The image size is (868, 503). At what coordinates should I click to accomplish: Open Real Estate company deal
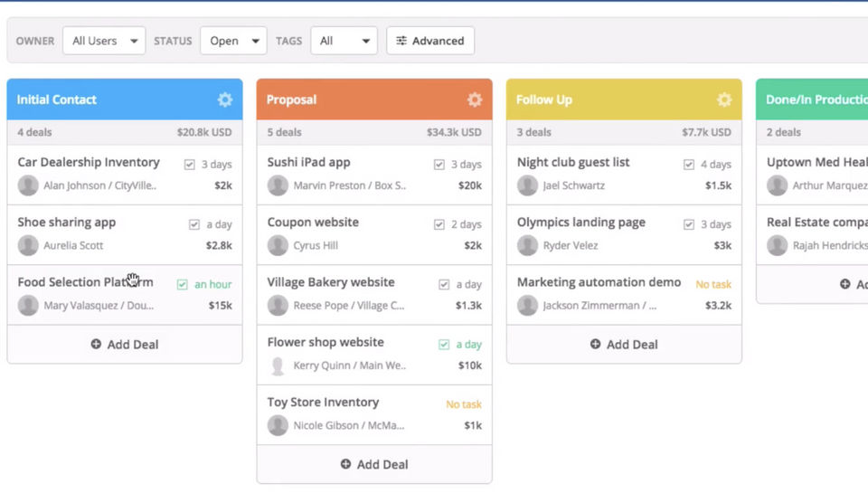tap(817, 223)
